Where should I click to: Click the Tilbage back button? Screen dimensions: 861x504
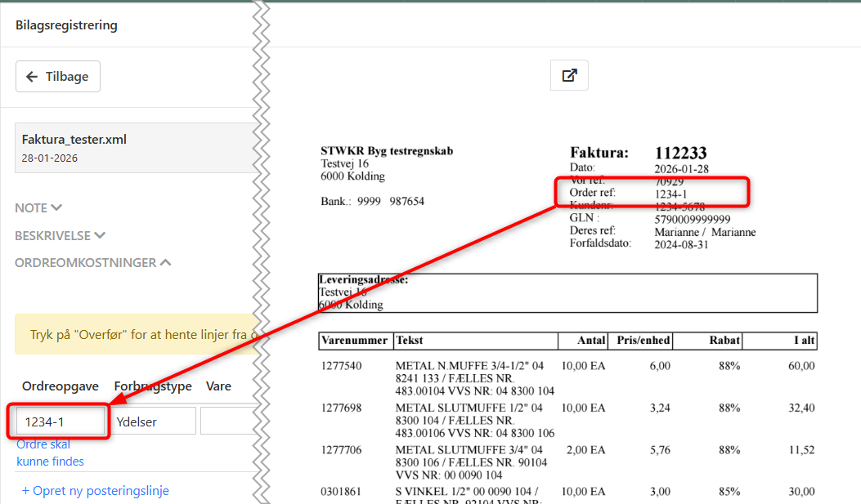click(x=58, y=76)
